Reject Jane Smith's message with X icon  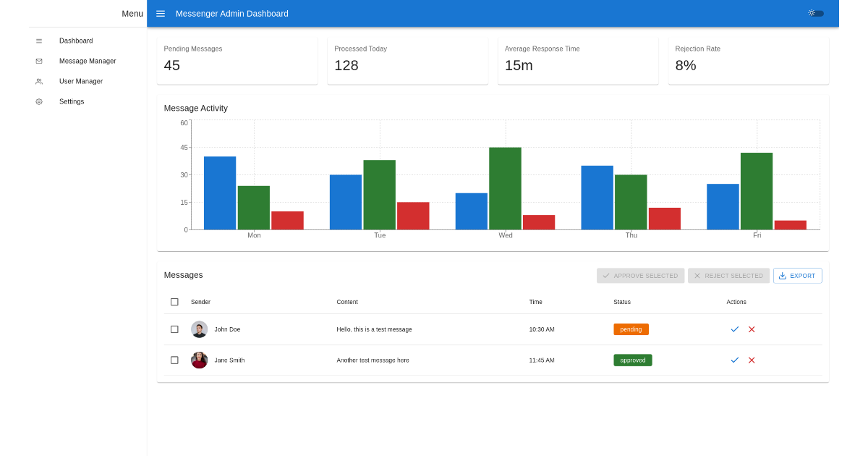(752, 360)
